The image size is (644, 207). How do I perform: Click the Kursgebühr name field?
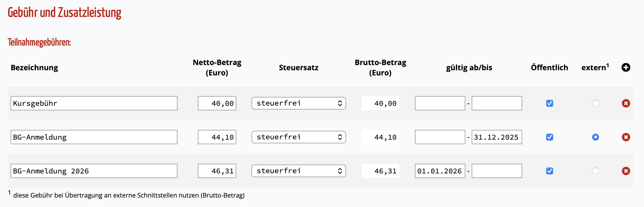(x=94, y=103)
